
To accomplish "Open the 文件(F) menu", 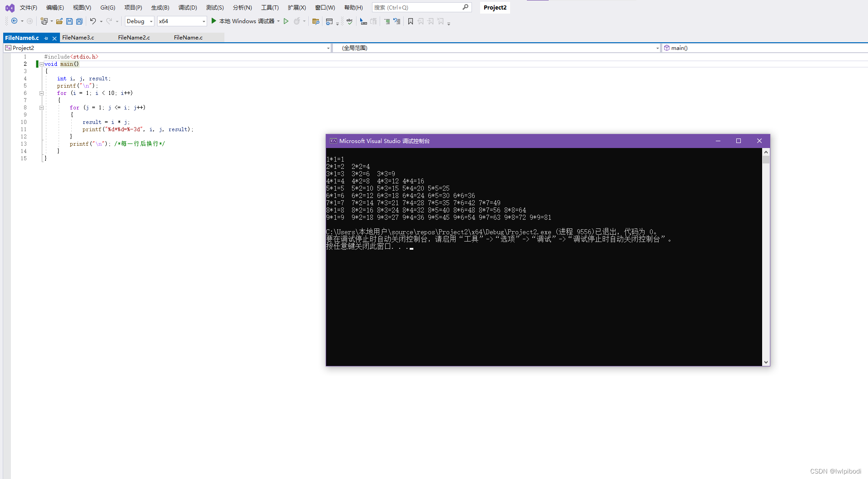I will click(x=29, y=8).
